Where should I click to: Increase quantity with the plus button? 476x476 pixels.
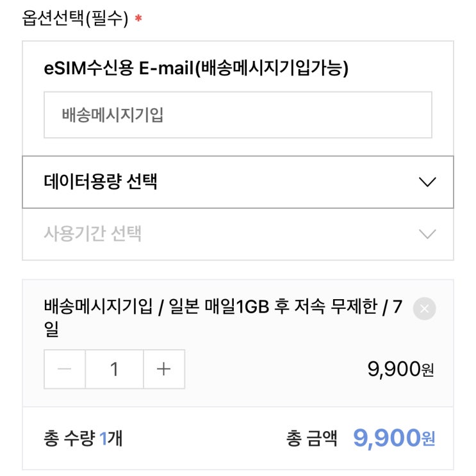pyautogui.click(x=164, y=369)
